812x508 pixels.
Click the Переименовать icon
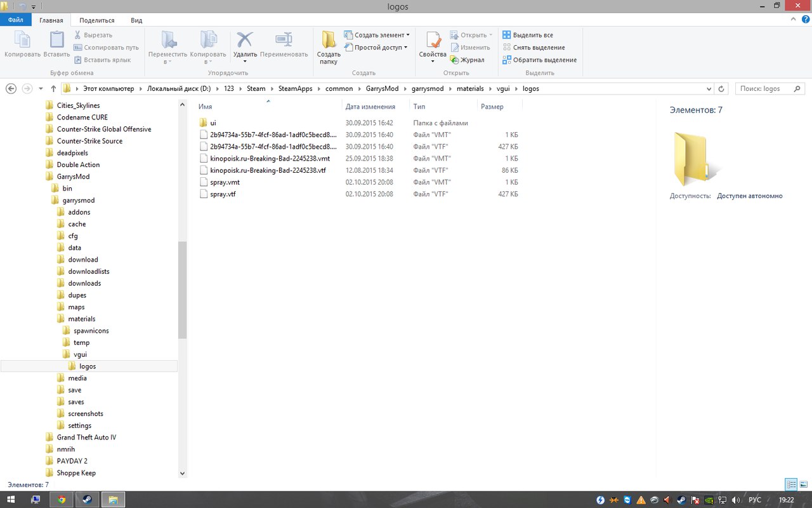tap(284, 39)
